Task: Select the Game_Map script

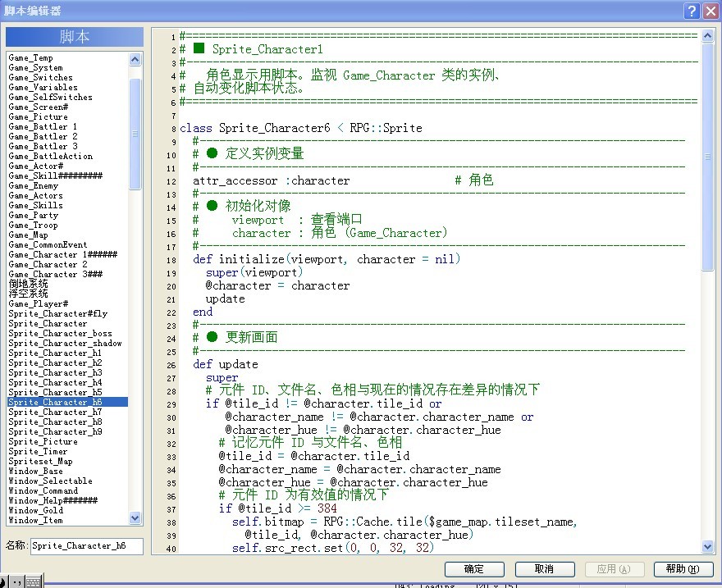Action: (x=29, y=235)
